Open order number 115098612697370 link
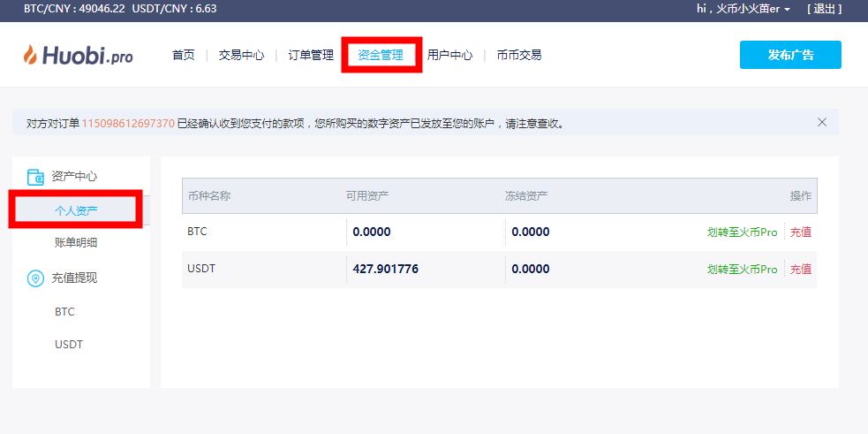The height and width of the screenshot is (434, 868). (128, 124)
